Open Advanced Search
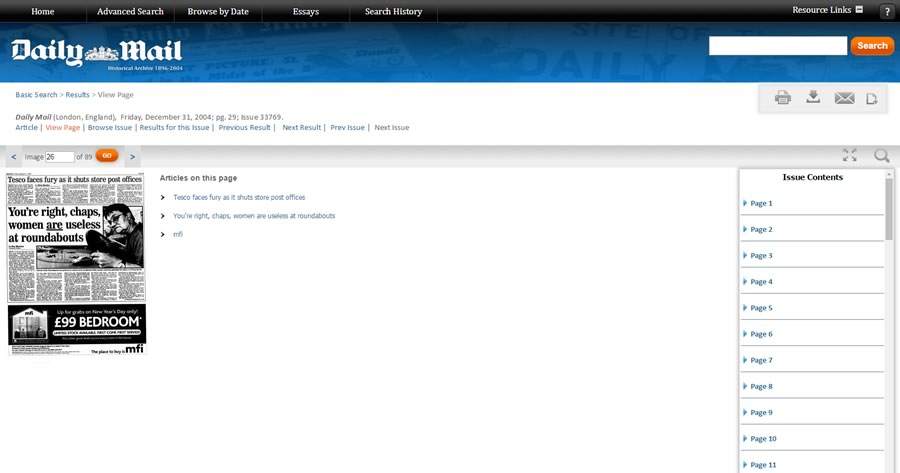This screenshot has height=473, width=900. [130, 11]
